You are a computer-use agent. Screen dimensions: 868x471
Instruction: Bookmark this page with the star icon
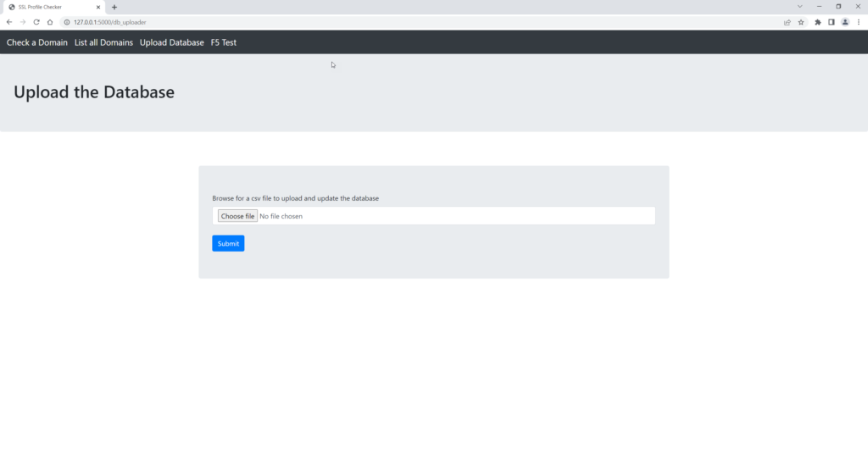click(x=801, y=22)
